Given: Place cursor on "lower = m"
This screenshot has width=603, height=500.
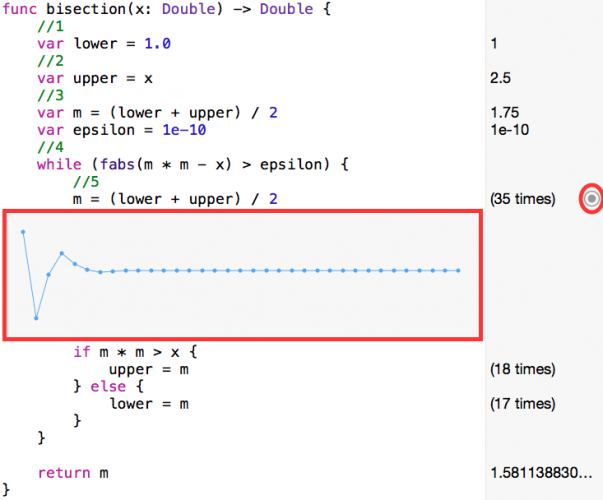Looking at the screenshot, I should (x=149, y=404).
